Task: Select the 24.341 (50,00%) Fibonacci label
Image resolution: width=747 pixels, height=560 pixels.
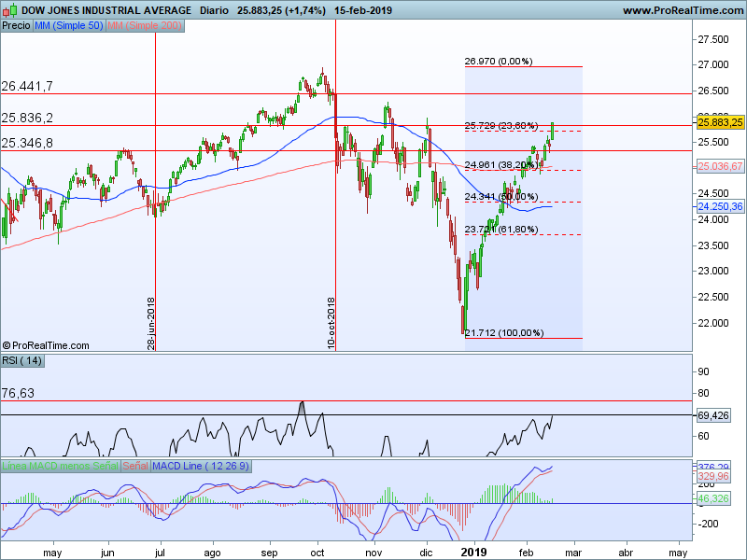Action: [x=501, y=197]
